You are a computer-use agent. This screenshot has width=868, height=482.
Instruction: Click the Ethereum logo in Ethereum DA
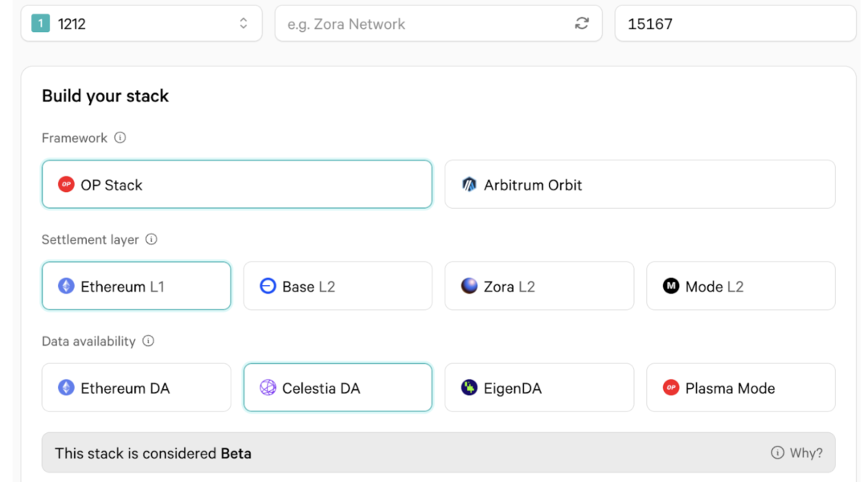point(66,387)
